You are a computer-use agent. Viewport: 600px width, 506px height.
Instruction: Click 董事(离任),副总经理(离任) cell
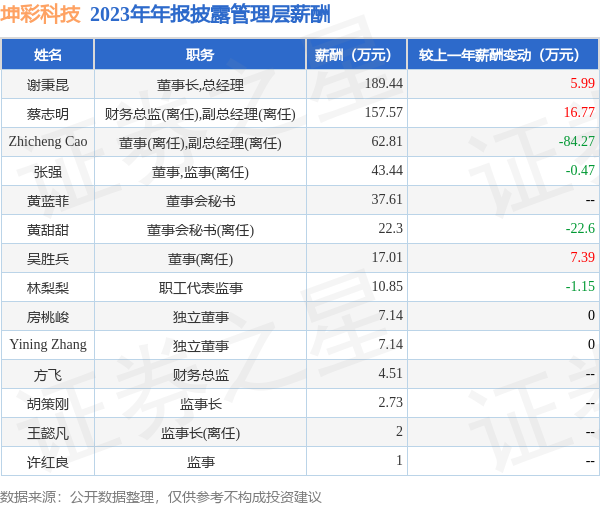[200, 143]
